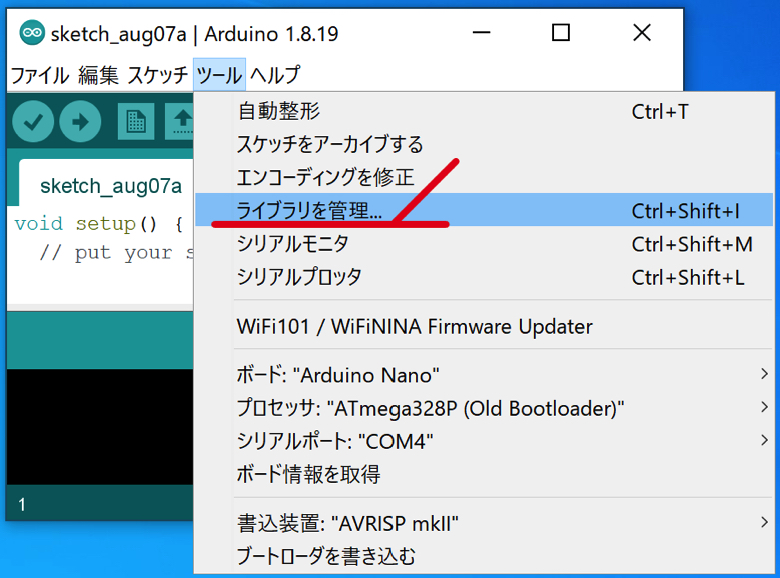Expand 書込装置: "AVRISP mkII" submenu
The width and height of the screenshot is (780, 578).
coord(484,523)
